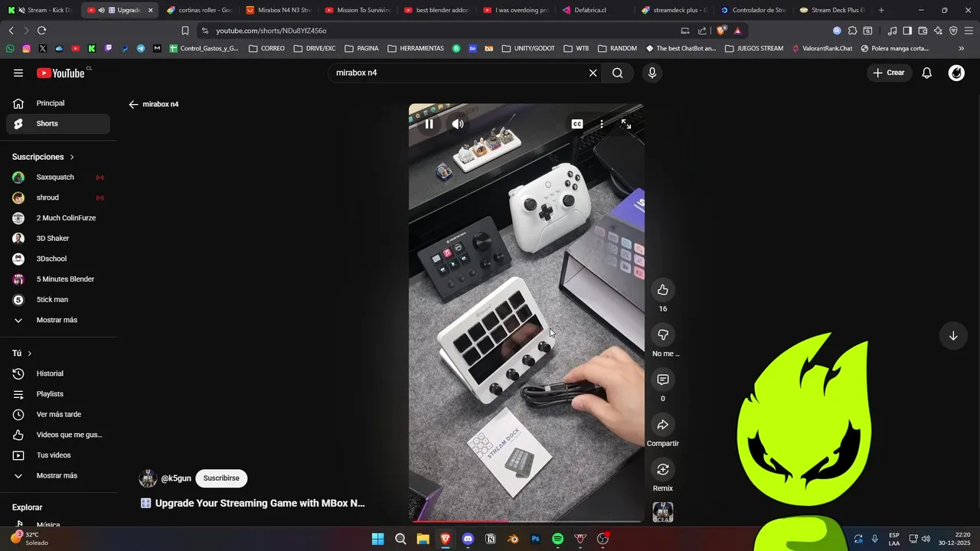Switch to the cortinas roller tab

pyautogui.click(x=199, y=10)
